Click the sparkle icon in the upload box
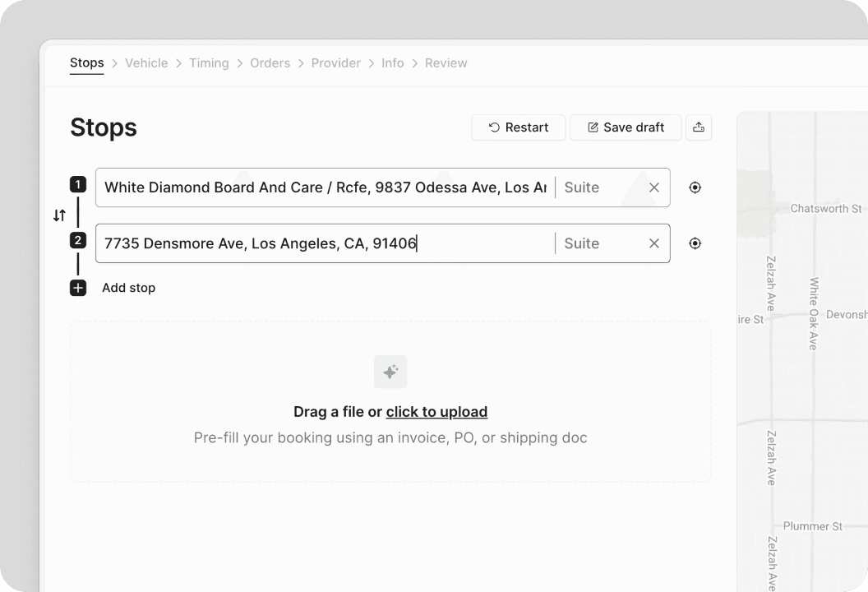 point(390,372)
